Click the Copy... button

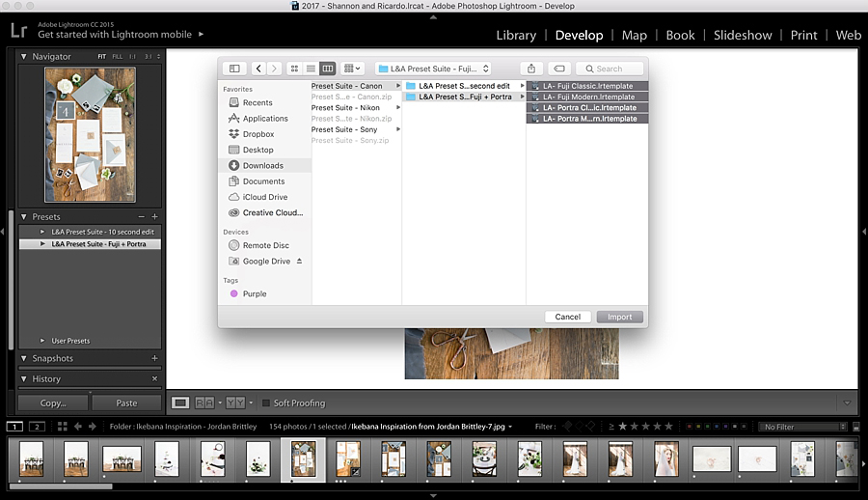(53, 403)
